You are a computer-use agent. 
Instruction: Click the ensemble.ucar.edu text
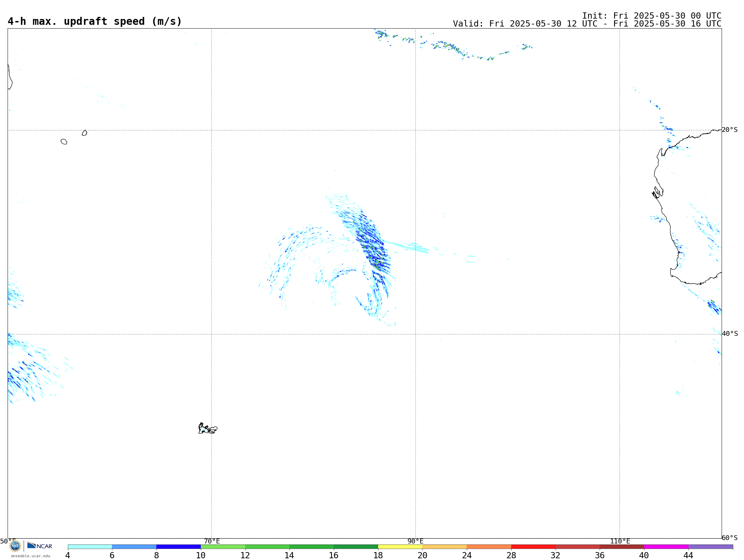point(31,556)
